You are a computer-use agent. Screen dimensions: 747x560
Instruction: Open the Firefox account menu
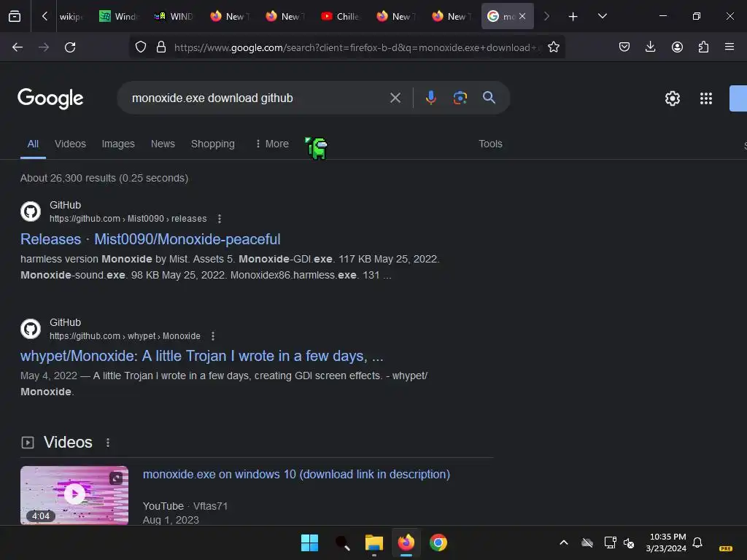677,47
